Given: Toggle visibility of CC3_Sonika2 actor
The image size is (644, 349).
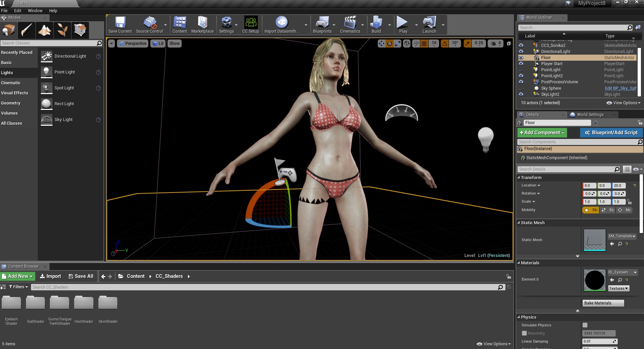Looking at the screenshot, I should point(521,45).
